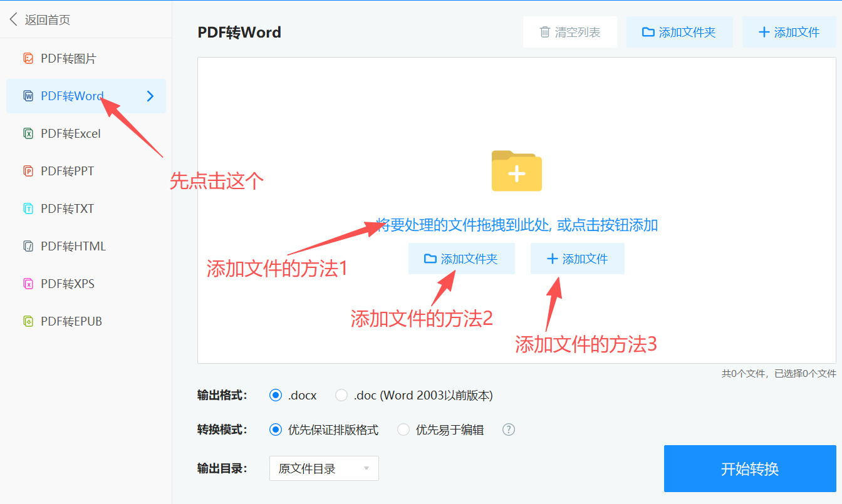Screen dimensions: 842x504
Task: Click the PDF转Word sidebar icon
Action: (x=28, y=96)
